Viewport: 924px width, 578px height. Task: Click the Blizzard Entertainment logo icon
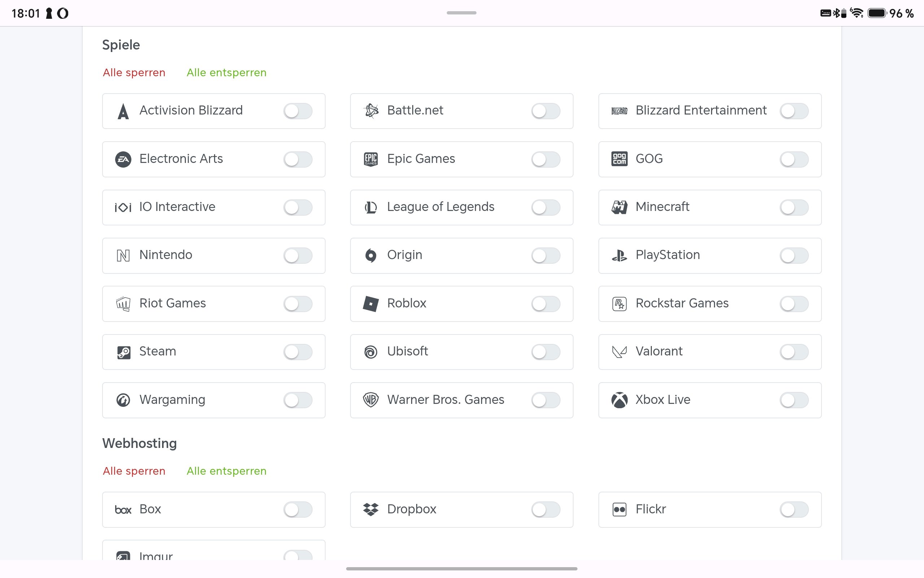coord(619,111)
